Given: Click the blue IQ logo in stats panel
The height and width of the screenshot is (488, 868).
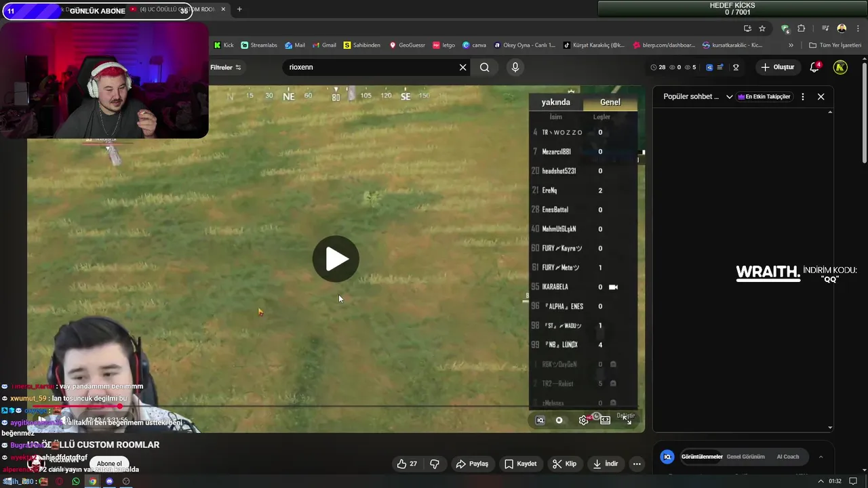Looking at the screenshot, I should (x=667, y=457).
